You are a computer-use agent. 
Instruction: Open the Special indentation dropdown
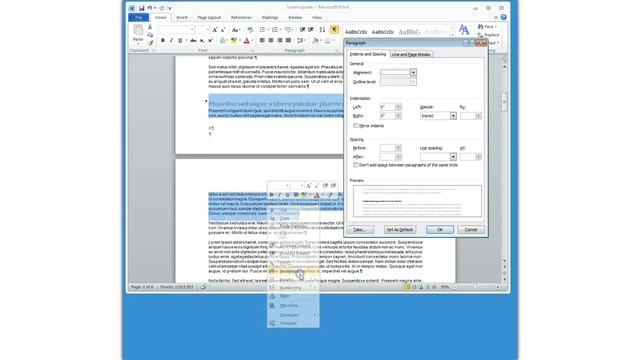453,116
